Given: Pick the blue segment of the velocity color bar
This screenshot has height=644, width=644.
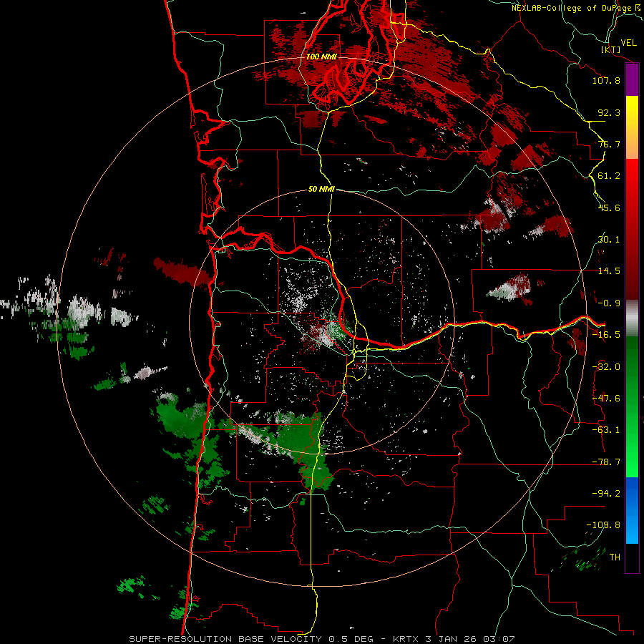Looking at the screenshot, I should click(632, 510).
